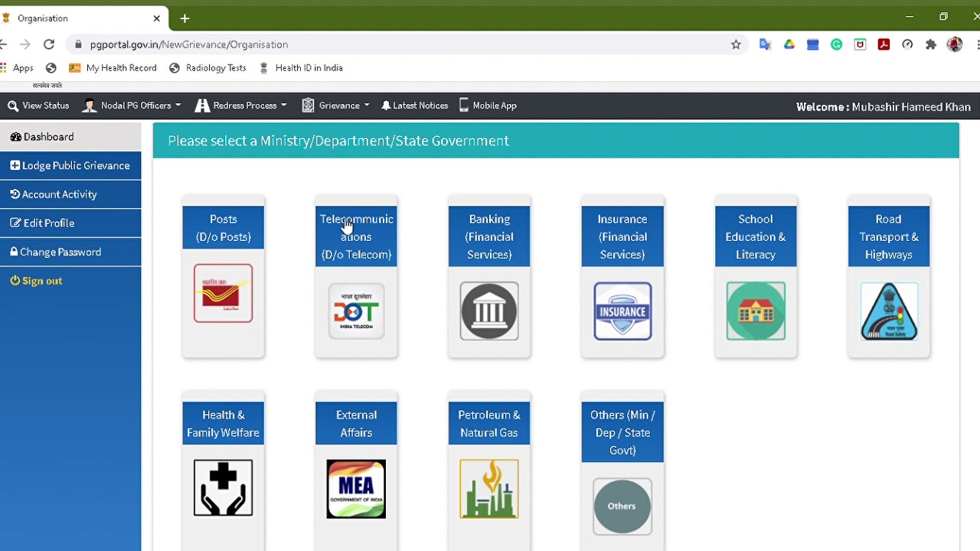980x551 pixels.
Task: Open the Adobe Acrobat extension icon
Action: (884, 44)
